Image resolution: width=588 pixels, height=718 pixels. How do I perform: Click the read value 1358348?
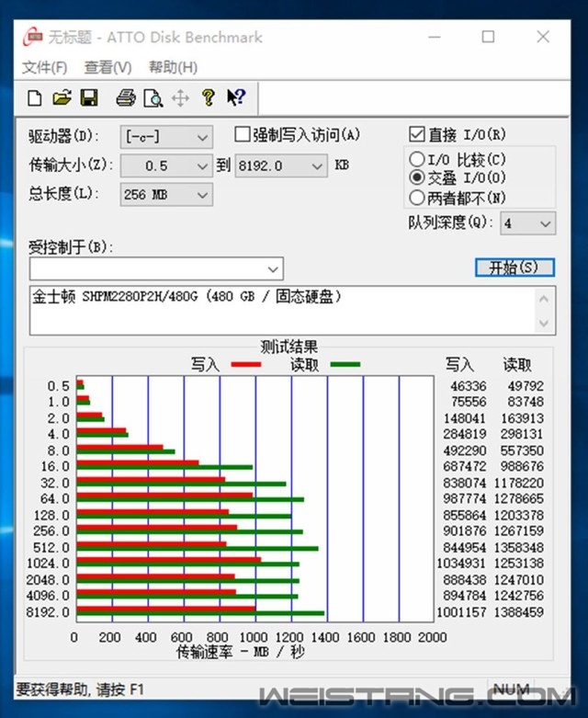pos(519,547)
